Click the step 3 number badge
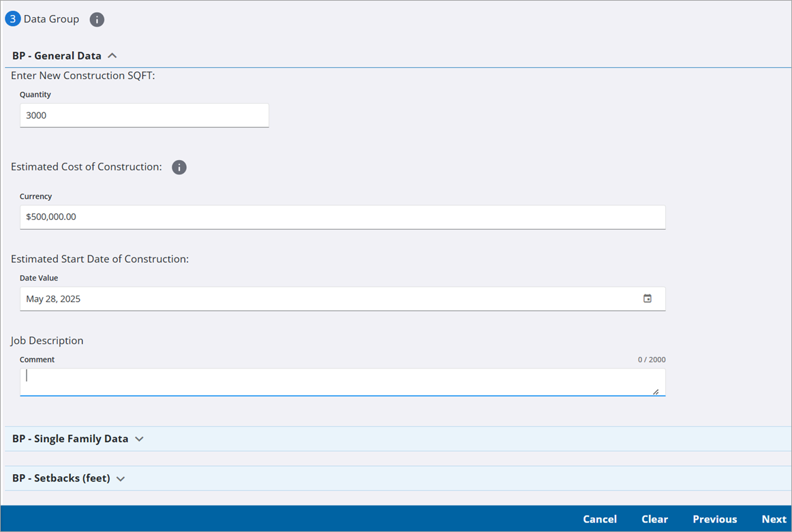This screenshot has width=792, height=532. (x=13, y=19)
